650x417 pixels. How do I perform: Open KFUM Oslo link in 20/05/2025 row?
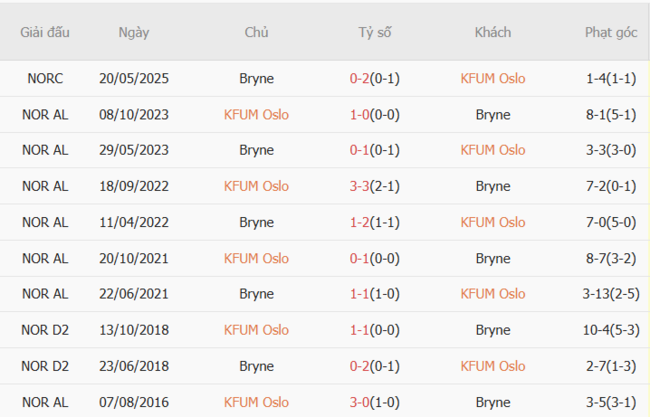(x=492, y=78)
